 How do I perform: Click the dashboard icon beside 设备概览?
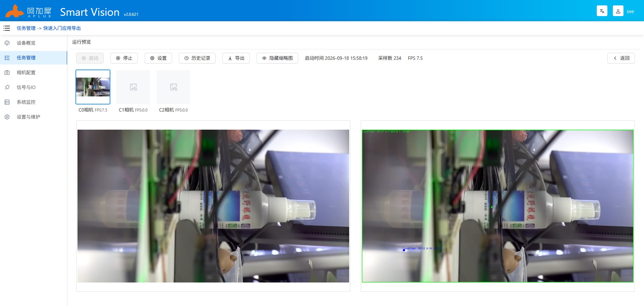(7, 43)
